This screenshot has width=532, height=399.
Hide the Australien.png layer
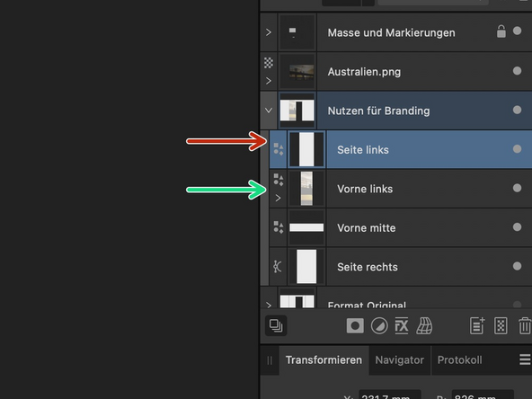pos(517,71)
